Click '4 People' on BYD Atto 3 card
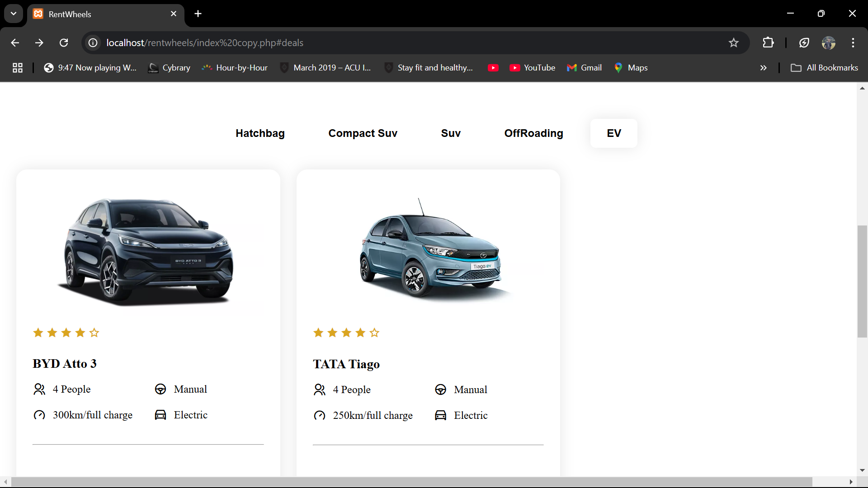Screen dimensions: 868x488 (71, 389)
